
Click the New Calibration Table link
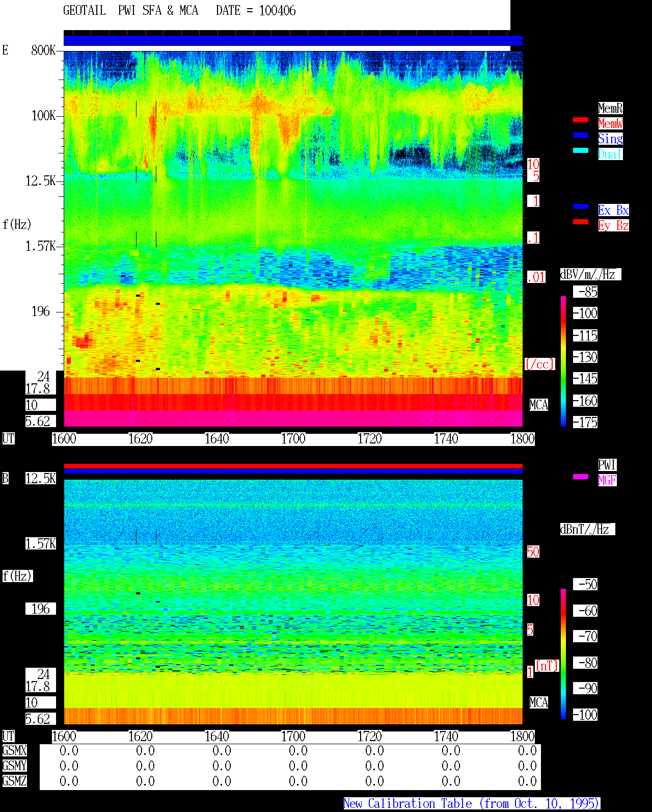pos(472,804)
